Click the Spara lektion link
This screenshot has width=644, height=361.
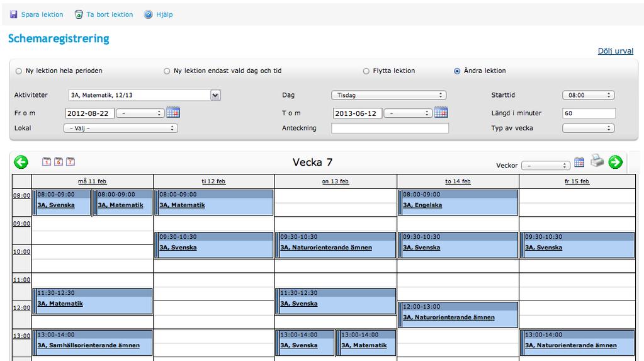coord(42,14)
